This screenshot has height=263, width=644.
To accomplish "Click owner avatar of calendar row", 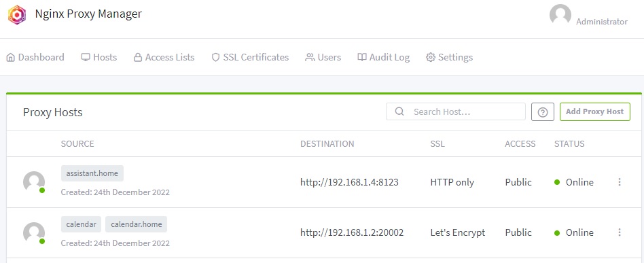I will coord(34,233).
